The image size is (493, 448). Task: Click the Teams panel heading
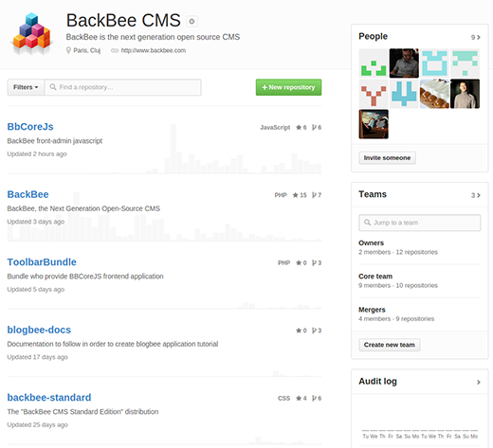point(373,194)
